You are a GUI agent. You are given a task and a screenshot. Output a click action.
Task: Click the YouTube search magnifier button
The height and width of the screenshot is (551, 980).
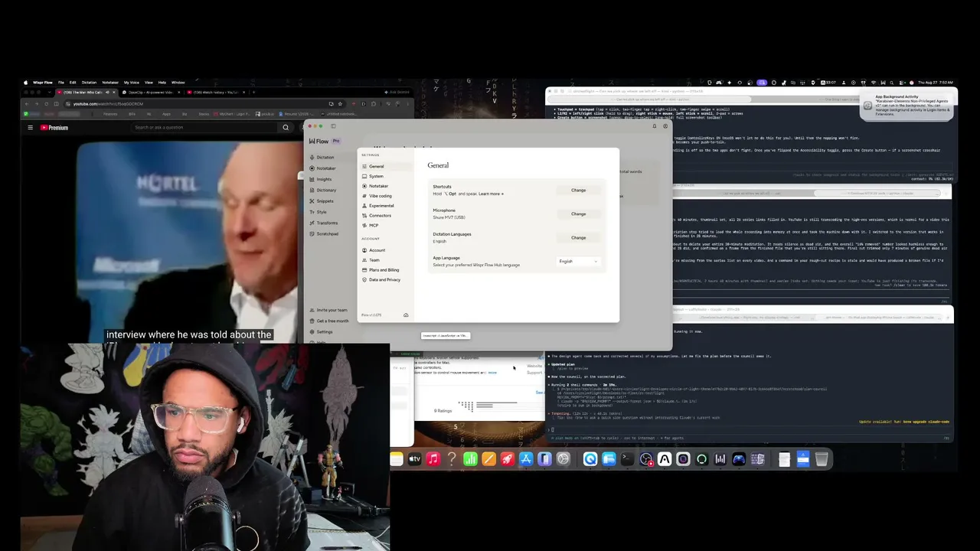point(286,128)
